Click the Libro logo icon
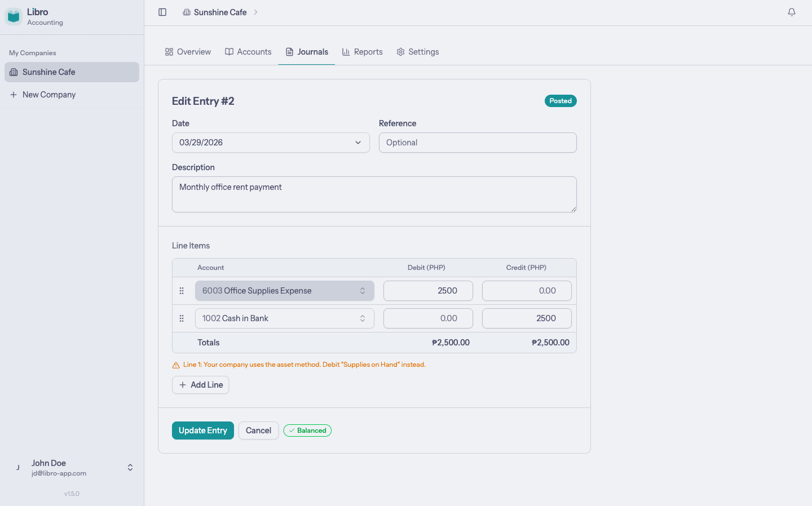Screen dimensions: 812x506 click(x=14, y=16)
